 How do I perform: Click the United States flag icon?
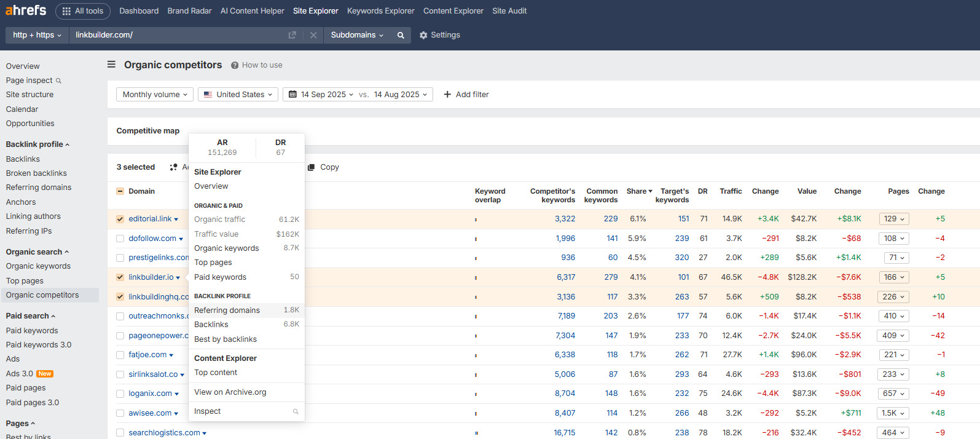[208, 95]
